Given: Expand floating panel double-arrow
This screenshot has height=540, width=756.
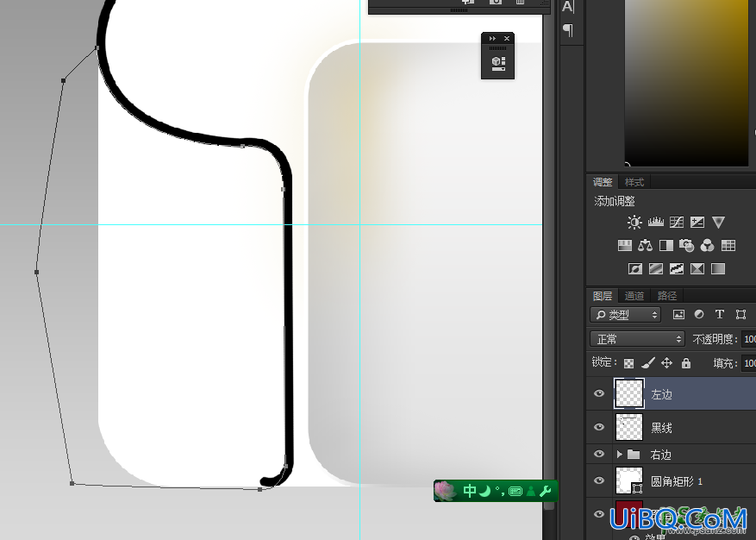Looking at the screenshot, I should click(x=492, y=39).
